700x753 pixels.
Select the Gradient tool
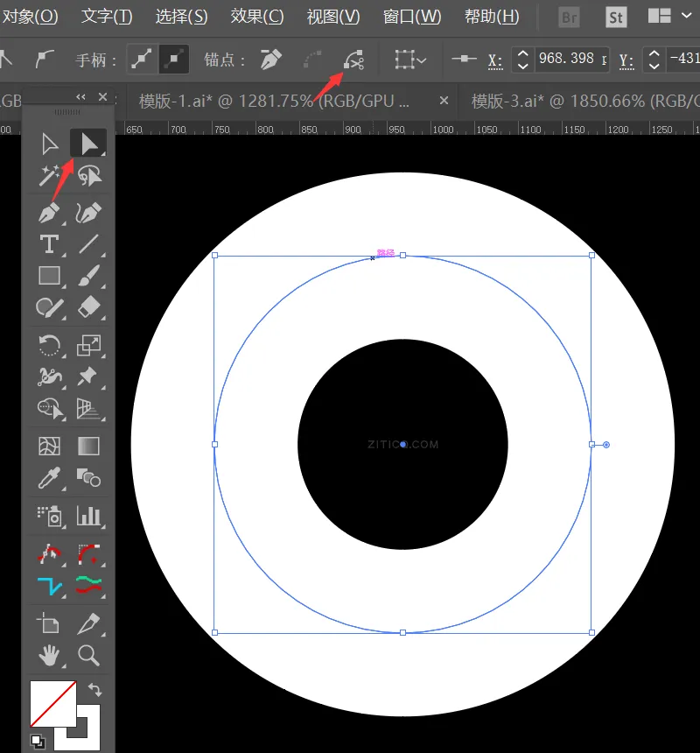[89, 446]
